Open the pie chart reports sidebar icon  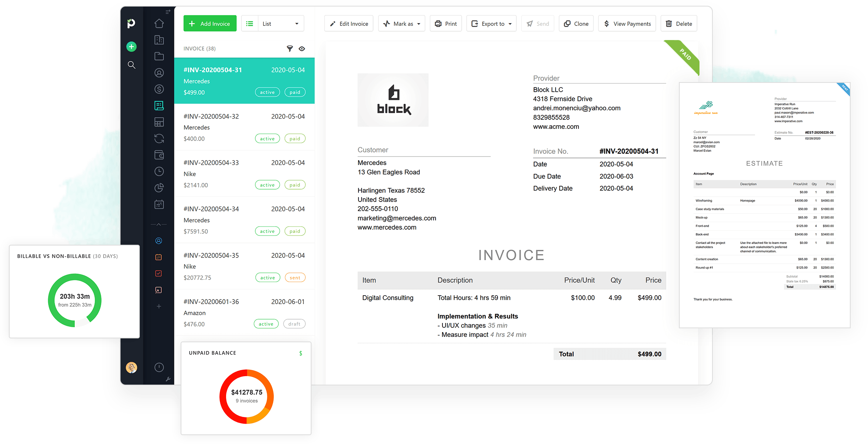pos(159,188)
